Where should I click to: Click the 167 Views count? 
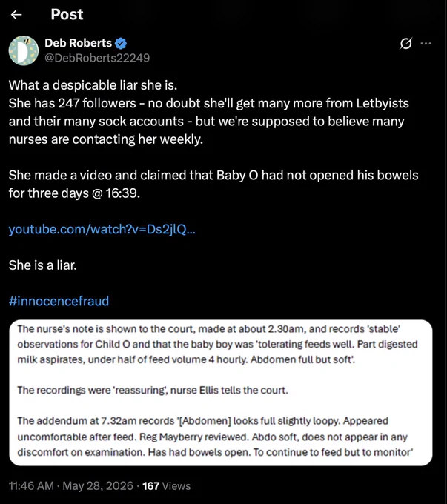[x=166, y=485]
